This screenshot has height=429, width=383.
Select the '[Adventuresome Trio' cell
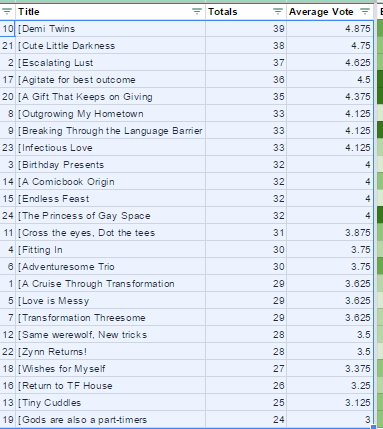[x=111, y=267]
